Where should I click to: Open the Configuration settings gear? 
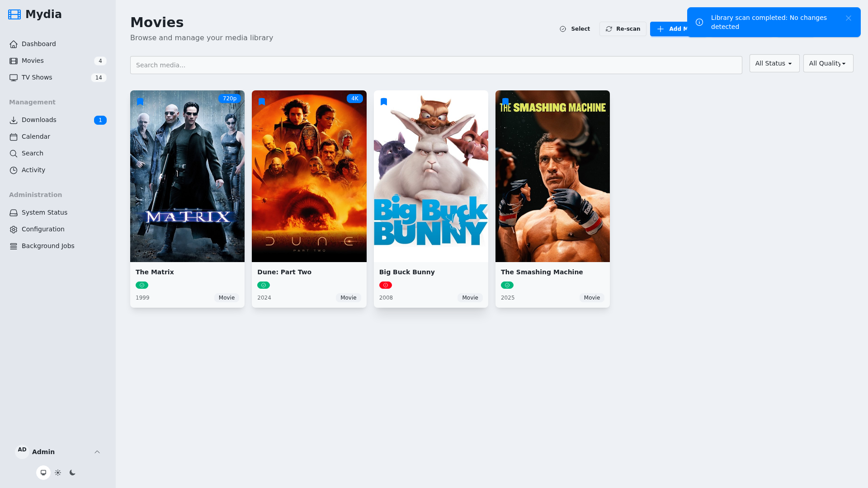pyautogui.click(x=13, y=229)
